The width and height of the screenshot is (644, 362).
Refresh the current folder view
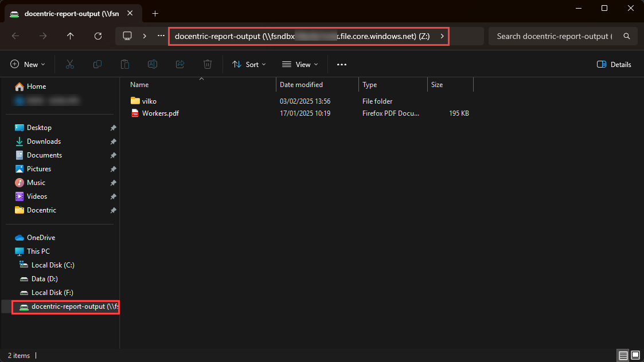pos(97,36)
